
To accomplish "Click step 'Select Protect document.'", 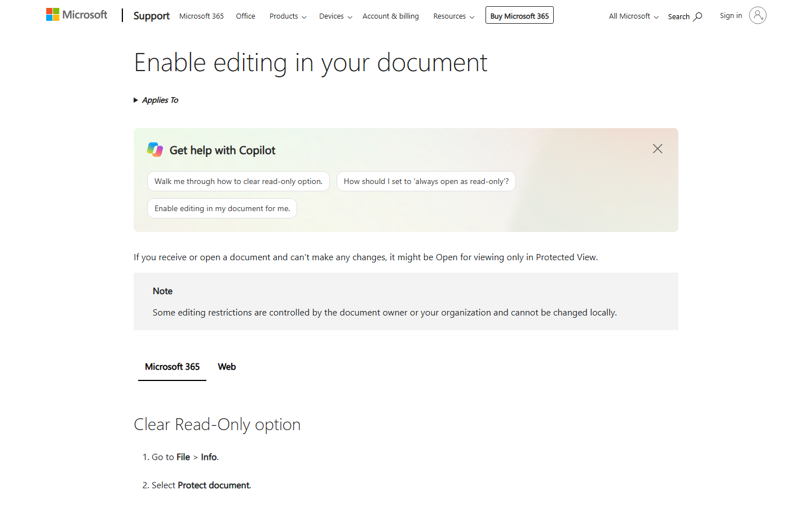I will (201, 485).
